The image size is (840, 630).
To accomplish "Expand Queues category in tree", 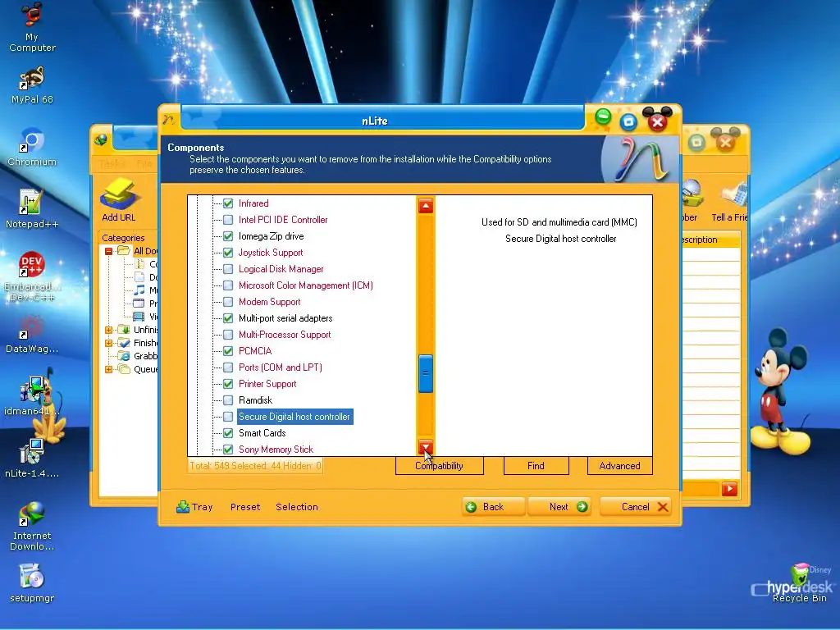I will pos(109,369).
